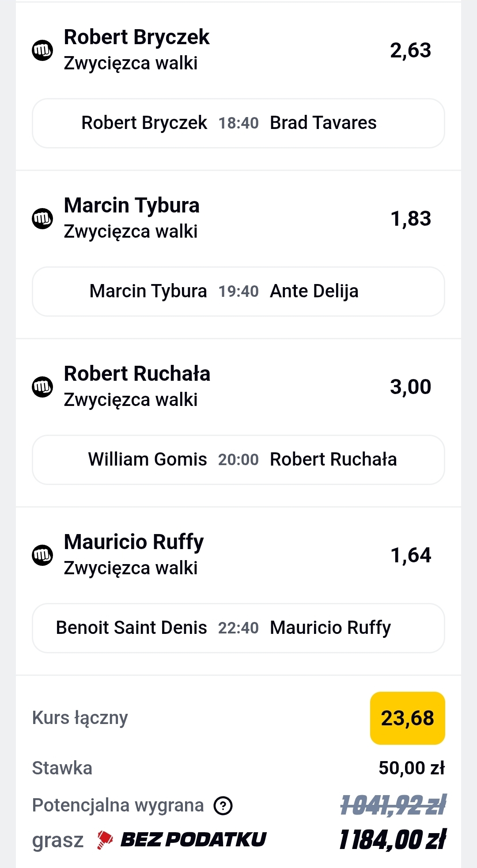
Task: Click the yellow 23,68 total odds badge
Action: pyautogui.click(x=407, y=718)
